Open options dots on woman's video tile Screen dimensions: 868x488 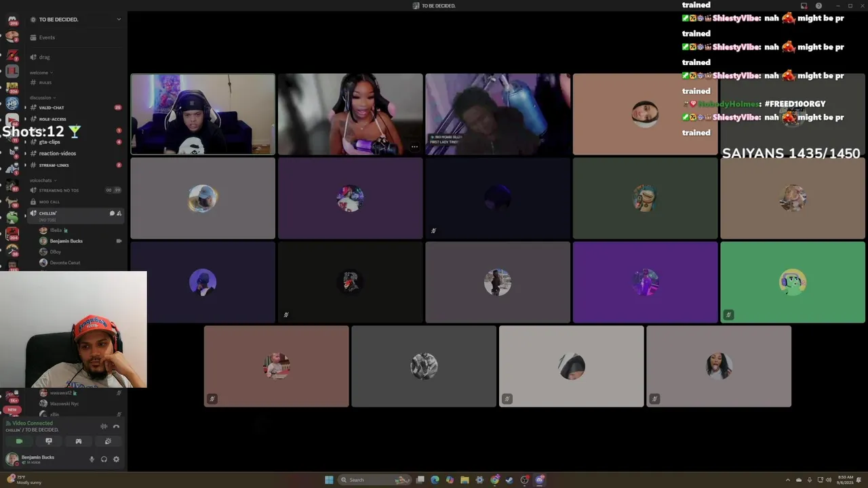point(414,147)
